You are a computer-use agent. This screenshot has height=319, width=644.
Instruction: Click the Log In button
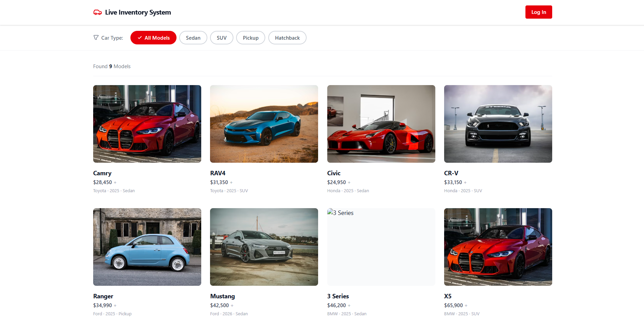pos(539,12)
